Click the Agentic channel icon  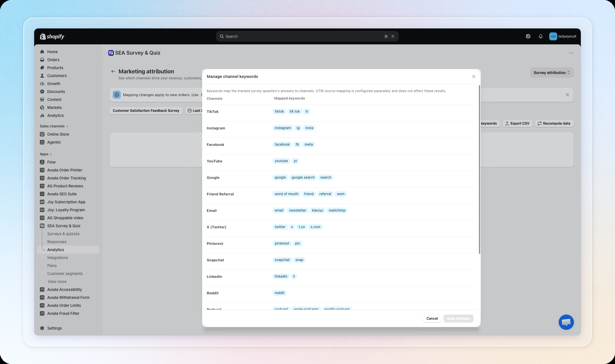point(42,142)
